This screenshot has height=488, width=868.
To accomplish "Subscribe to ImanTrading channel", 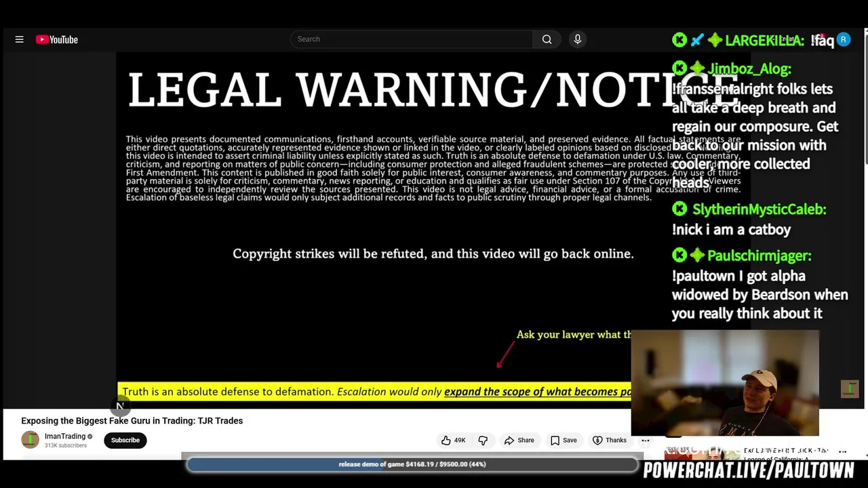I will tap(125, 441).
